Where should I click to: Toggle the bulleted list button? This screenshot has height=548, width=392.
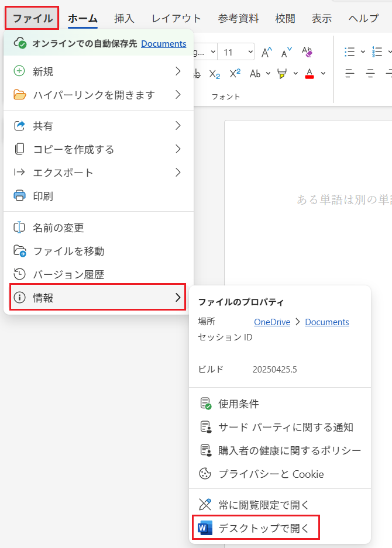(350, 52)
